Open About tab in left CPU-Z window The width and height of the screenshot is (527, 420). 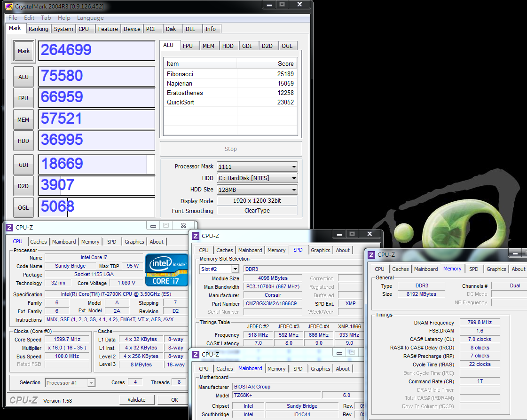pyautogui.click(x=157, y=242)
